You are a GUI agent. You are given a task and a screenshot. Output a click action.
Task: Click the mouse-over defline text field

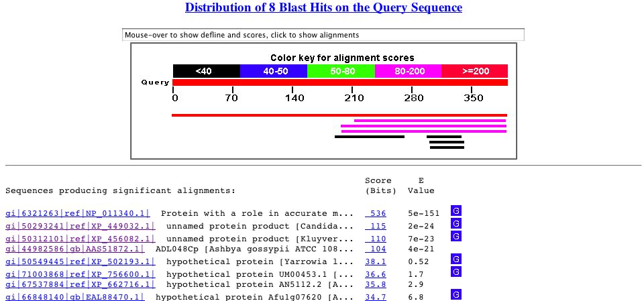(323, 35)
